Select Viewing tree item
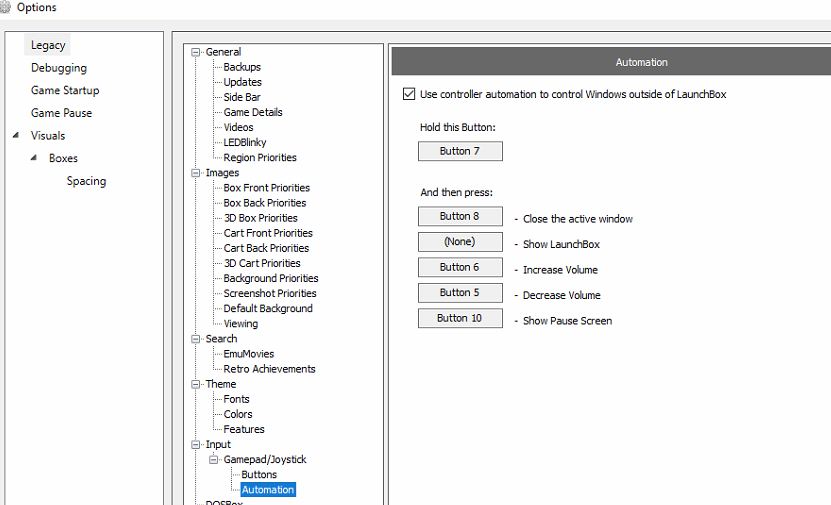The width and height of the screenshot is (831, 505). coord(241,324)
